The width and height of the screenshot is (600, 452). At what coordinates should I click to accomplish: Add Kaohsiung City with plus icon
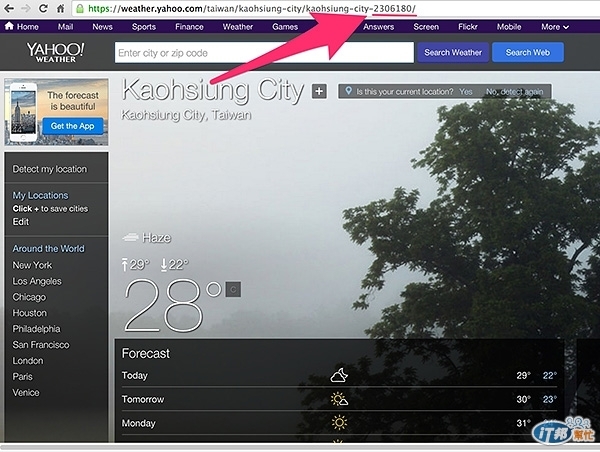319,91
